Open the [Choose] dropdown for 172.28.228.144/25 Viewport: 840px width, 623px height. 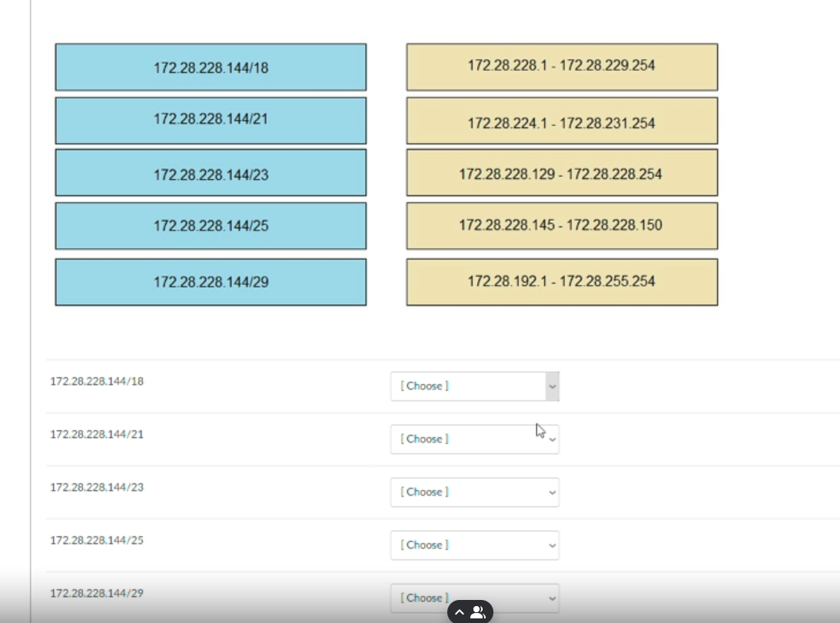474,545
